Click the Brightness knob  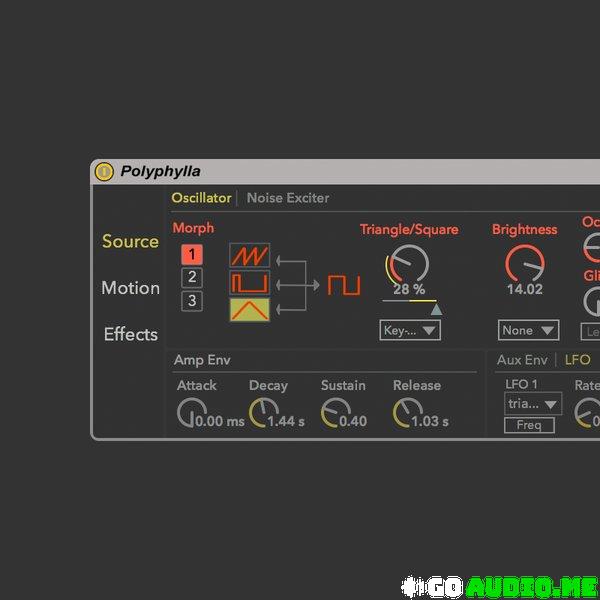(524, 264)
